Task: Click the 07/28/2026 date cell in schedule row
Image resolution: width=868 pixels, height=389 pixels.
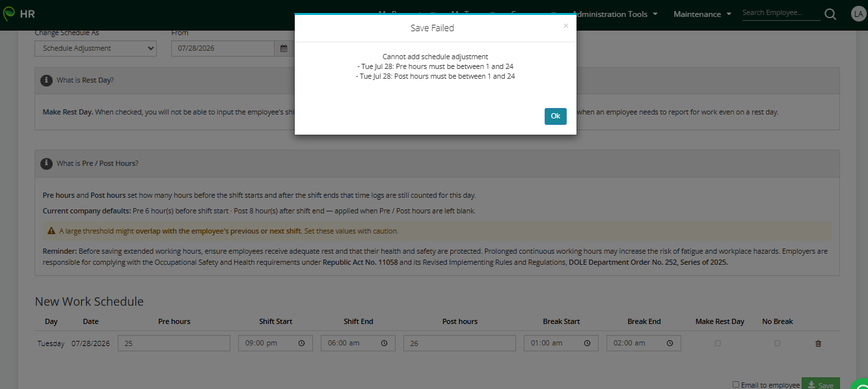Action: pyautogui.click(x=90, y=343)
